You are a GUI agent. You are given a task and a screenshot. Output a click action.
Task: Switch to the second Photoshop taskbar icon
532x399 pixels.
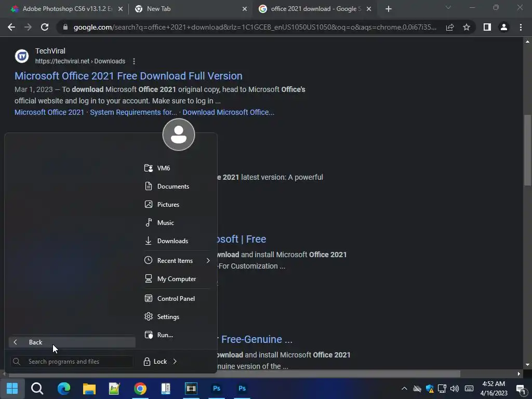242,389
